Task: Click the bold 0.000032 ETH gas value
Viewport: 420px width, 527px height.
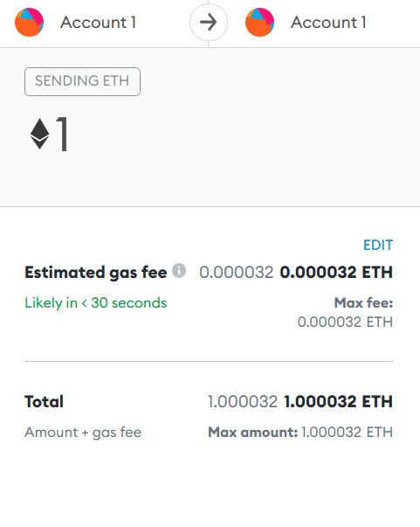Action: coord(336,272)
